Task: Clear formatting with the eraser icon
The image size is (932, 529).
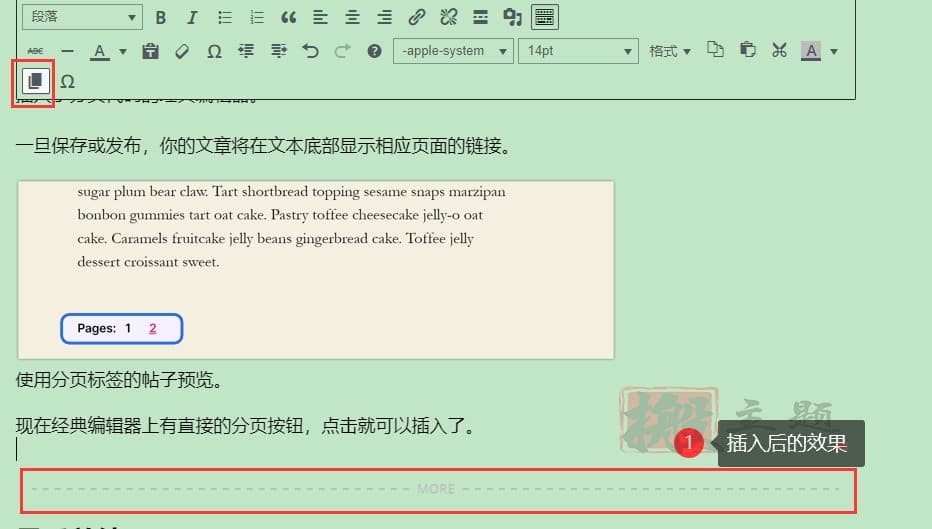Action: pos(182,51)
